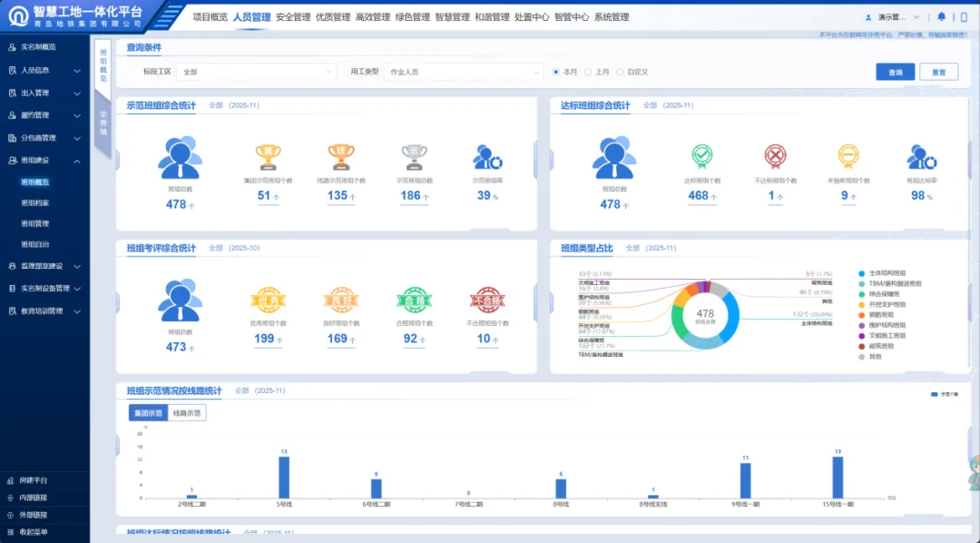980x543 pixels.
Task: Click the 集团示范班组 gold trophy icon
Action: point(267,157)
